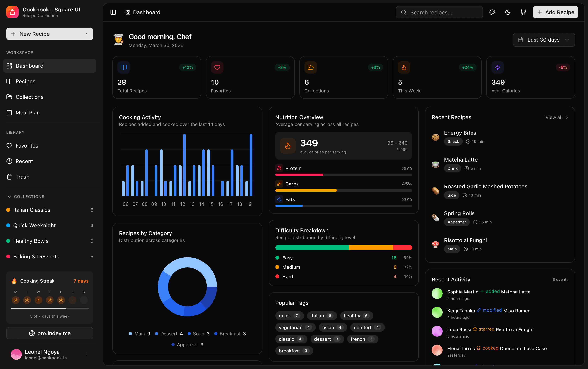Click the Cookbook app logo
The width and height of the screenshot is (588, 369).
click(12, 12)
